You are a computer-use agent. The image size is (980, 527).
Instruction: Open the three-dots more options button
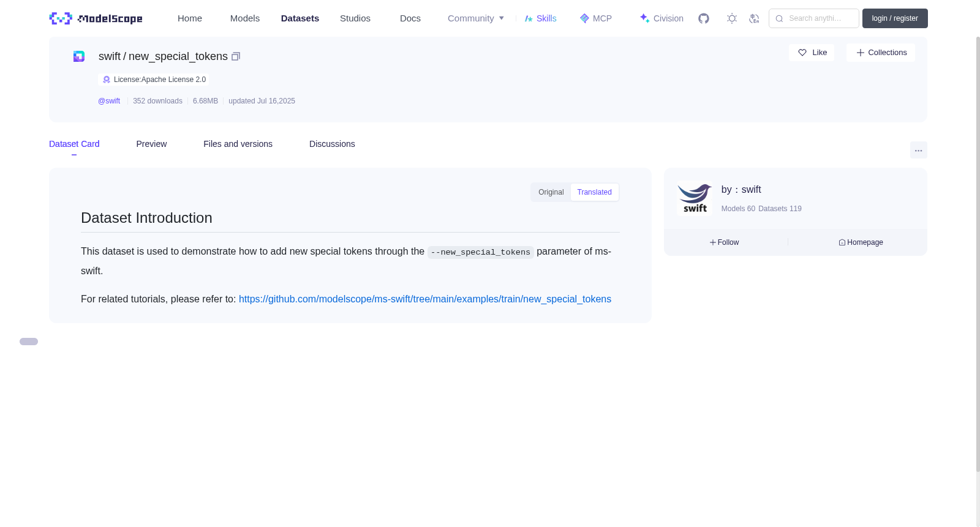click(919, 150)
